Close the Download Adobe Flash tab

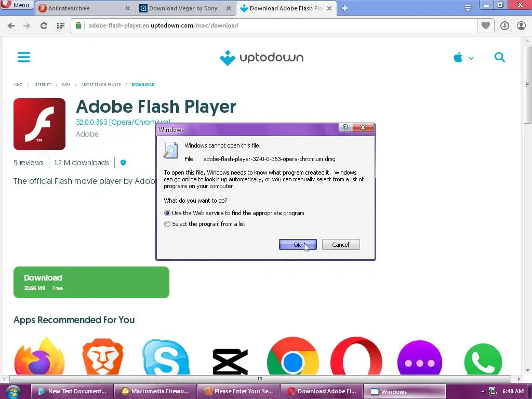[329, 8]
